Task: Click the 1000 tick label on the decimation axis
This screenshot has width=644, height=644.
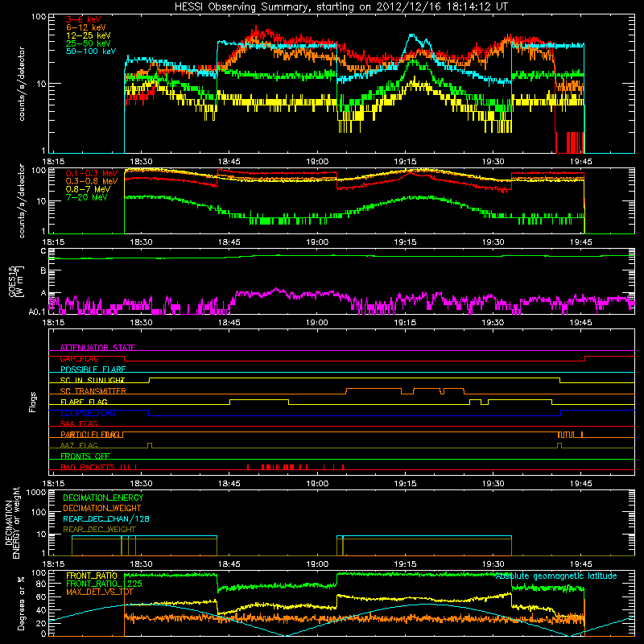Action: tap(36, 493)
